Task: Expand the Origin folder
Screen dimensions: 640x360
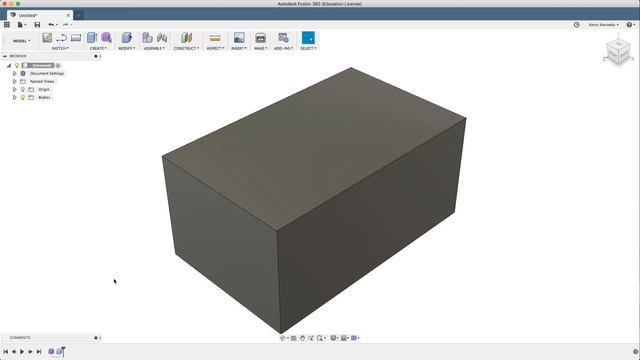Action: [x=15, y=89]
